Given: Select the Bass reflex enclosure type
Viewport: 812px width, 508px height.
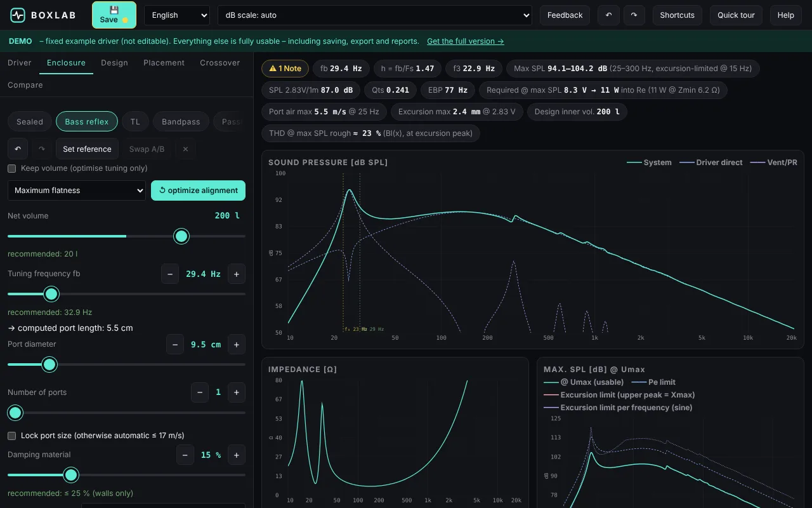Looking at the screenshot, I should [x=87, y=122].
